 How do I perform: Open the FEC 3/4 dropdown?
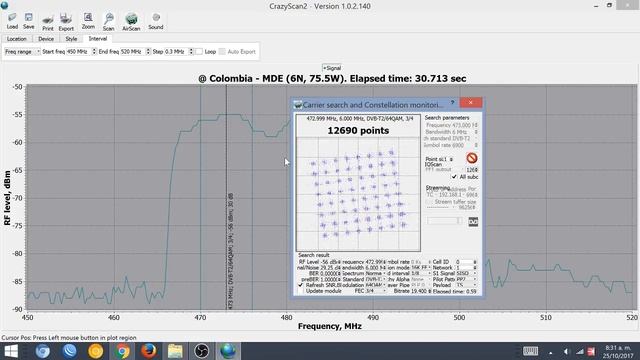point(376,291)
